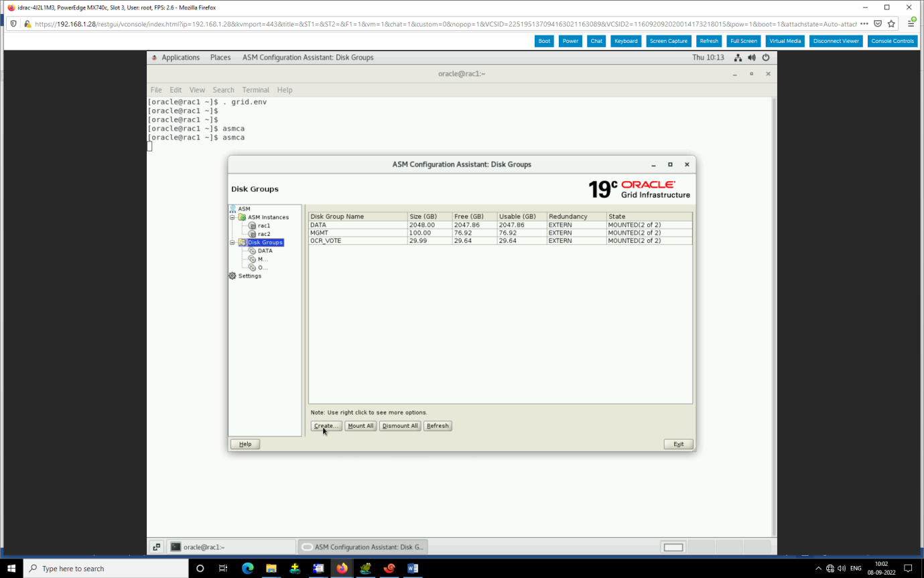The height and width of the screenshot is (578, 924).
Task: Click Task View icon on taskbar
Action: [x=223, y=568]
